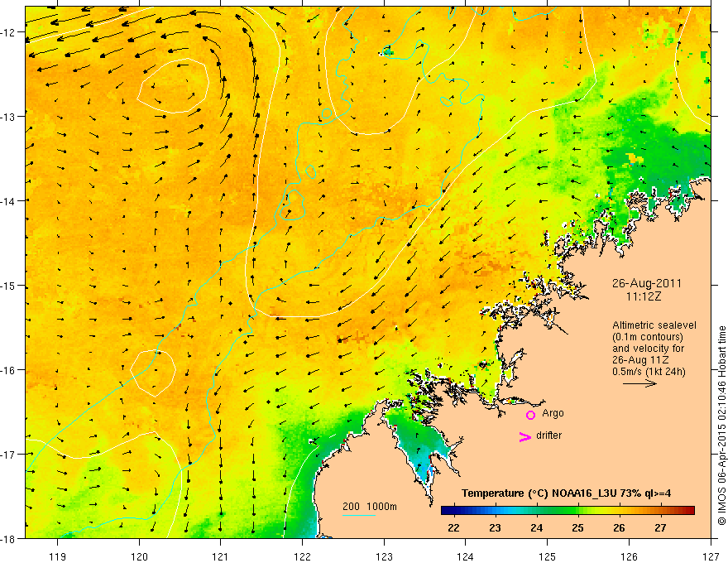Click the colorbar tick label 27
Viewport: 728px width, 563px height.
click(660, 527)
